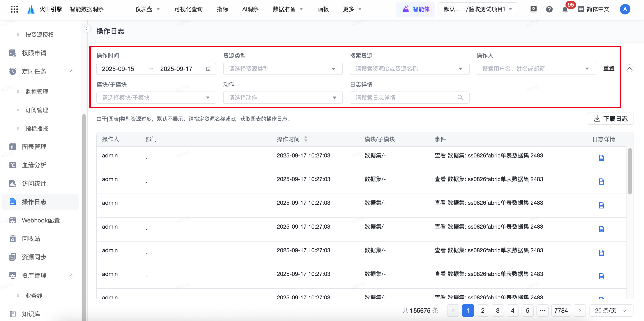The image size is (644, 321).
Task: Open the app grid launcher icon
Action: point(14,9)
